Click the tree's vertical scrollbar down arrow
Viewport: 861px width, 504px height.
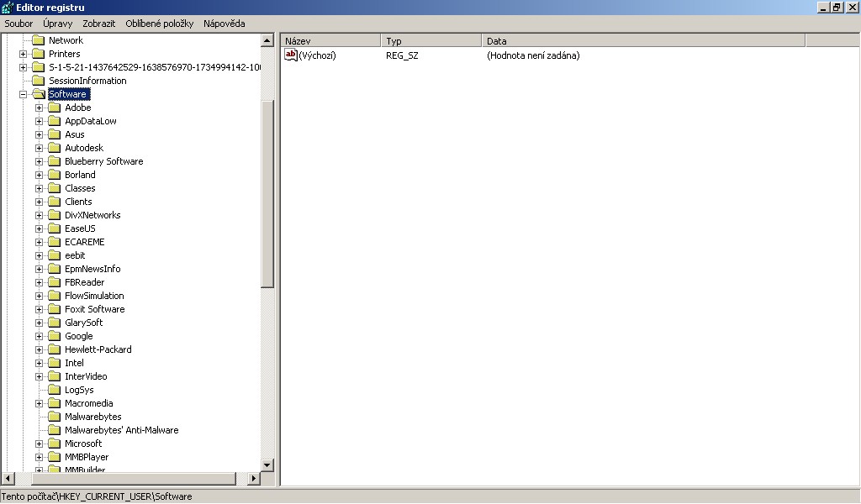click(267, 465)
